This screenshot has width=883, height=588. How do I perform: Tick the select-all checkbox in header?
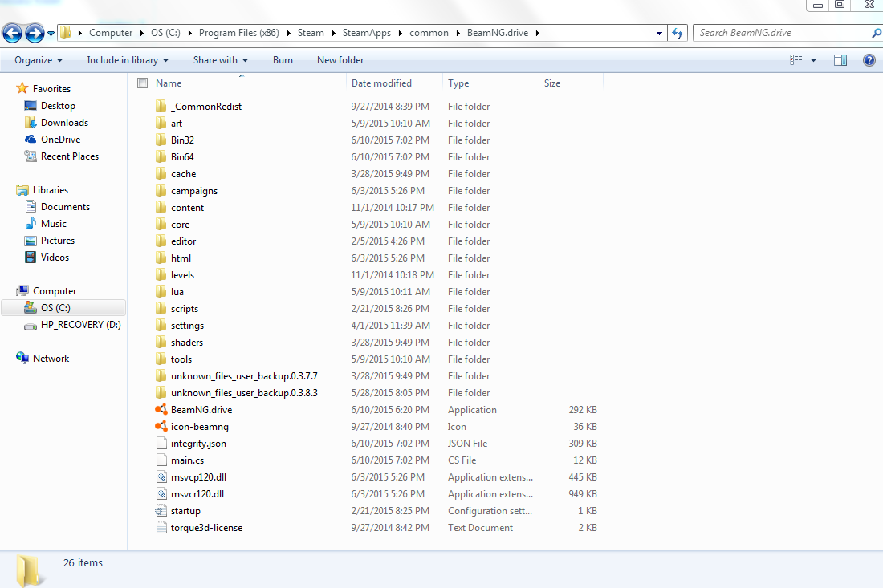pyautogui.click(x=142, y=83)
